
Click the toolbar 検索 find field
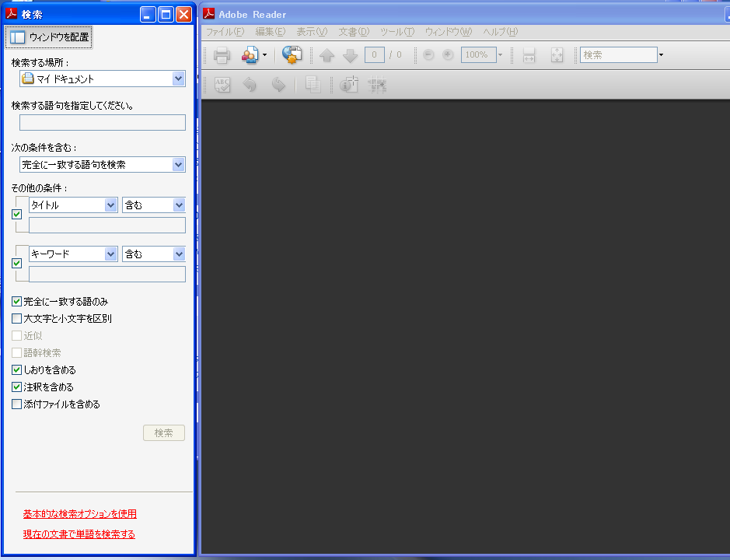click(x=618, y=54)
